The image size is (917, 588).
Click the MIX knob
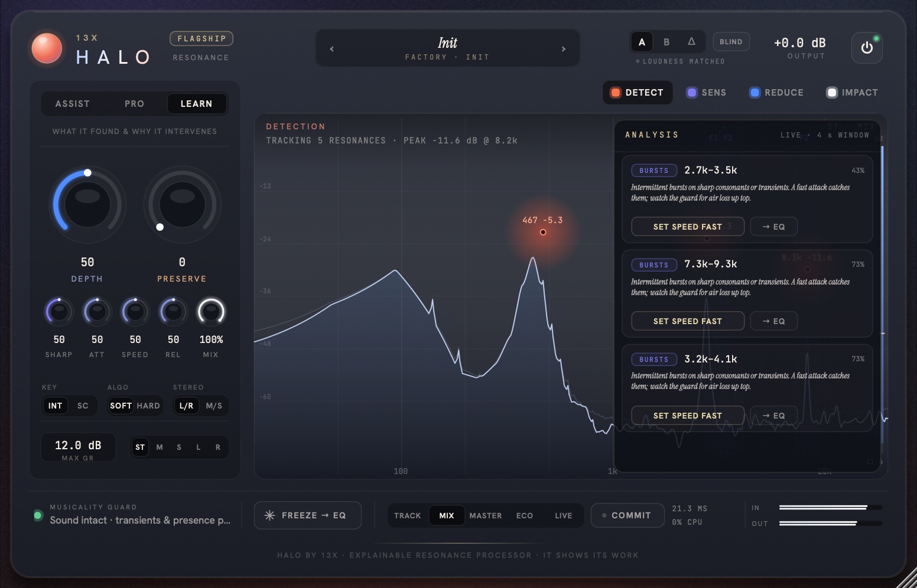point(211,312)
